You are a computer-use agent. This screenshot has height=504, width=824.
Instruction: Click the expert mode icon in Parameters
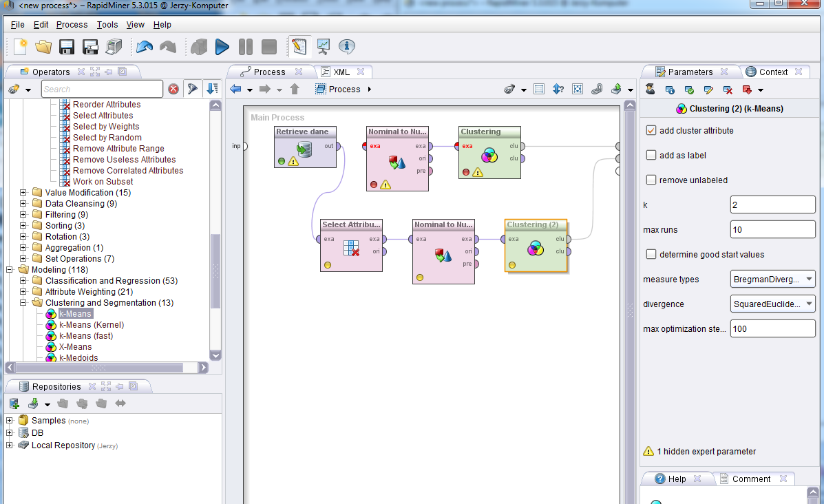click(x=651, y=90)
